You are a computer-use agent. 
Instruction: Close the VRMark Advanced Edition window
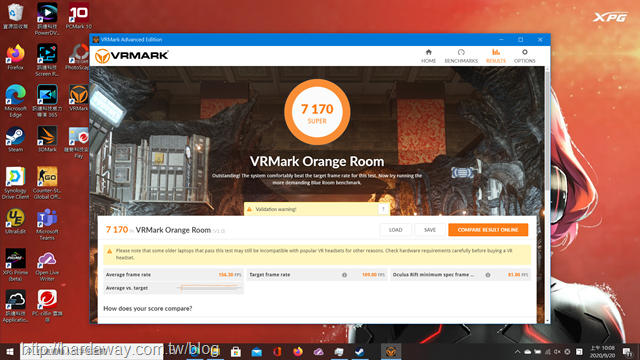[x=540, y=40]
